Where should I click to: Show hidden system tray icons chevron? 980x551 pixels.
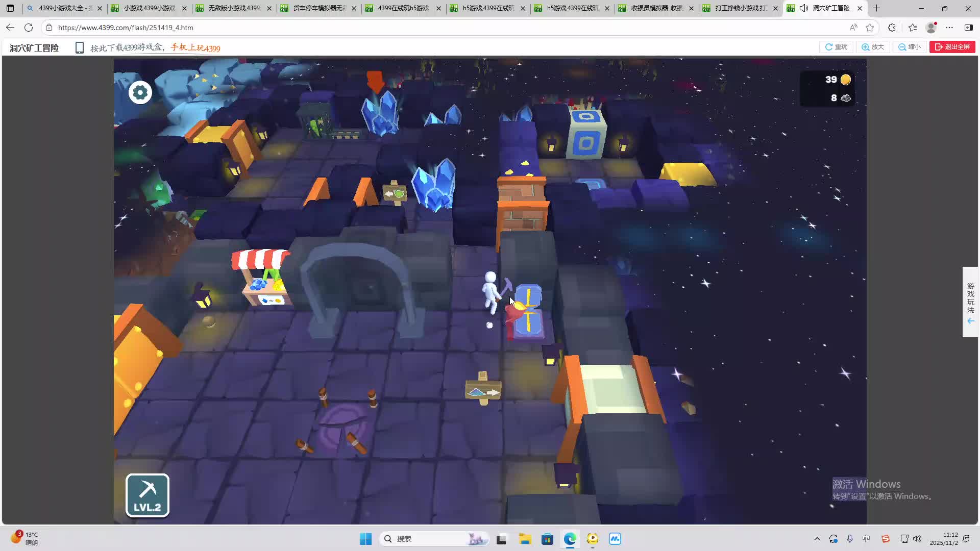click(x=817, y=539)
